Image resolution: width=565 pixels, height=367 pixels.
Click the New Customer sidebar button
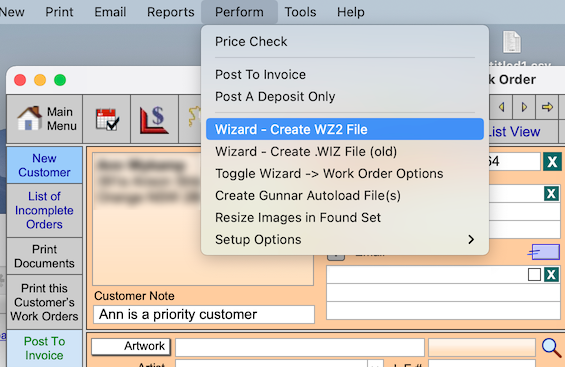(x=44, y=165)
